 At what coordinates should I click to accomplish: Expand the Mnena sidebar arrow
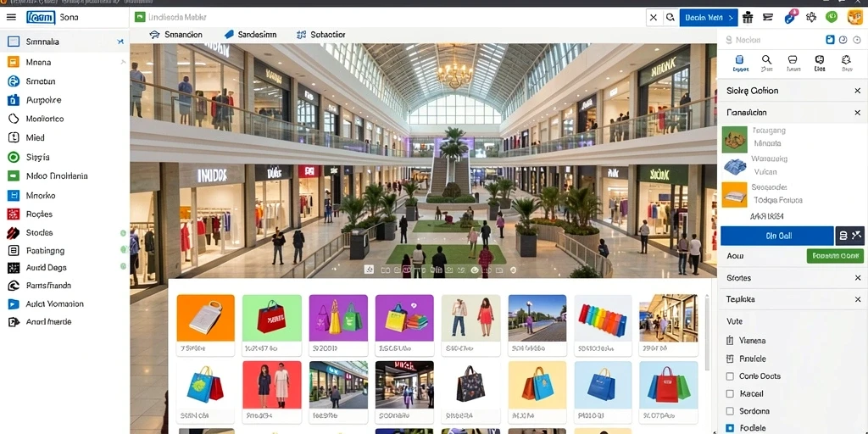point(123,63)
